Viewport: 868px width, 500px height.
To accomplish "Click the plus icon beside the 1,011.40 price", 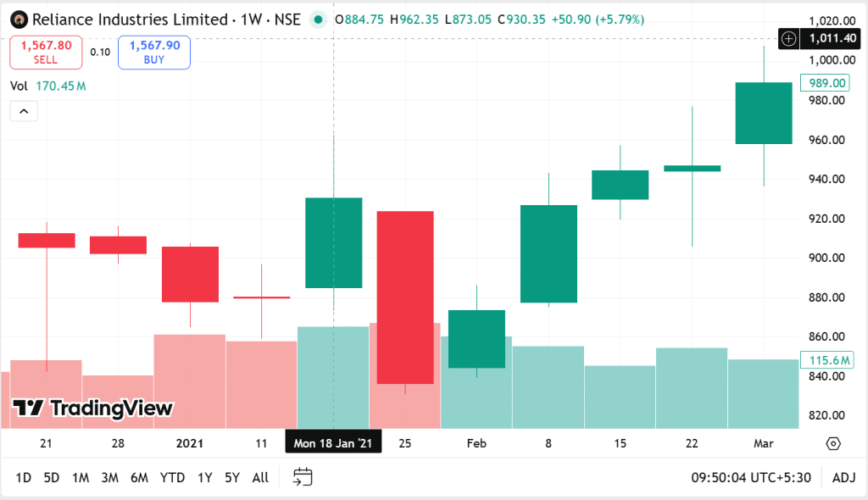I will click(788, 38).
